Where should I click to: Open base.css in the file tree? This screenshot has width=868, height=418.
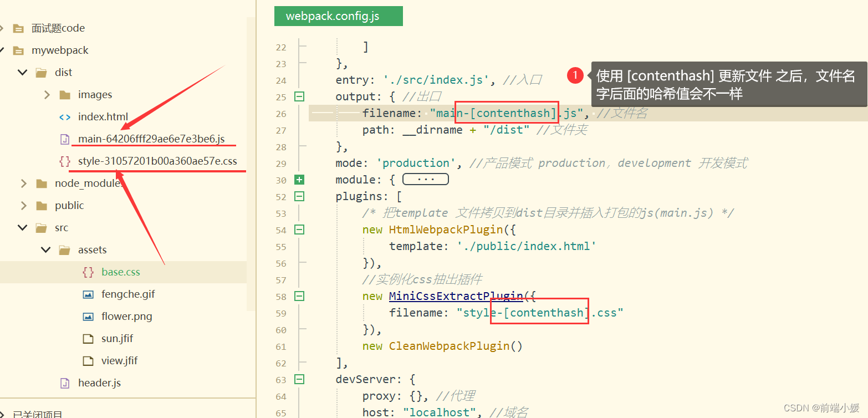coord(121,272)
